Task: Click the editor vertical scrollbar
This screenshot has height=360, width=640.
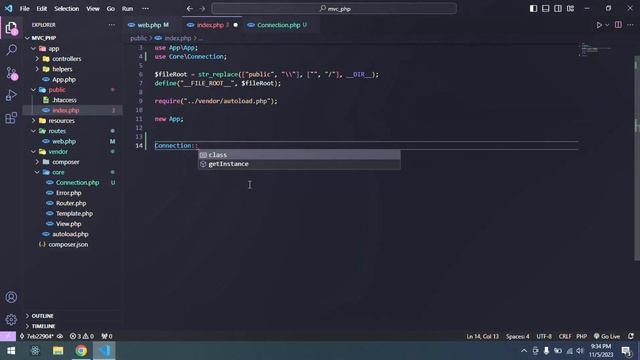Action: [x=637, y=158]
